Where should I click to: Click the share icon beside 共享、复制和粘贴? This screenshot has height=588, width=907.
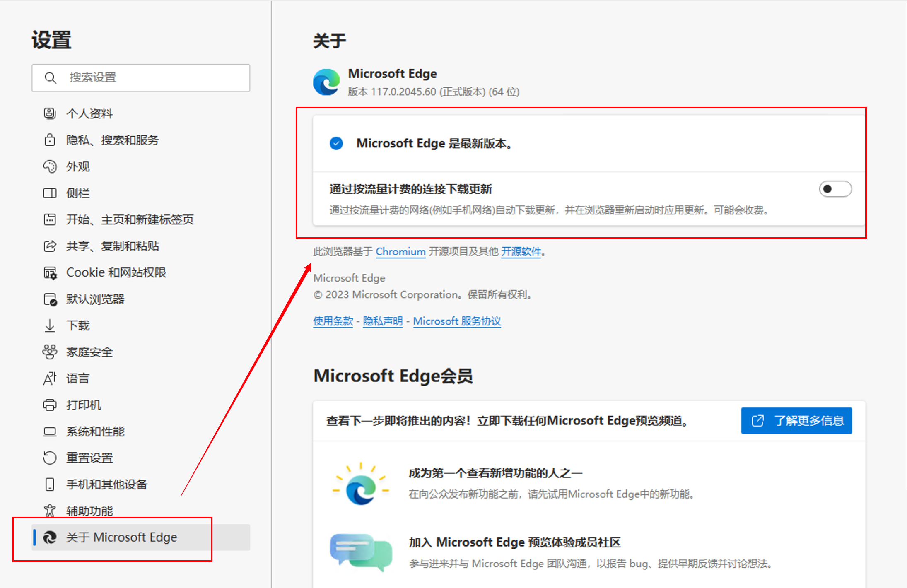tap(50, 246)
